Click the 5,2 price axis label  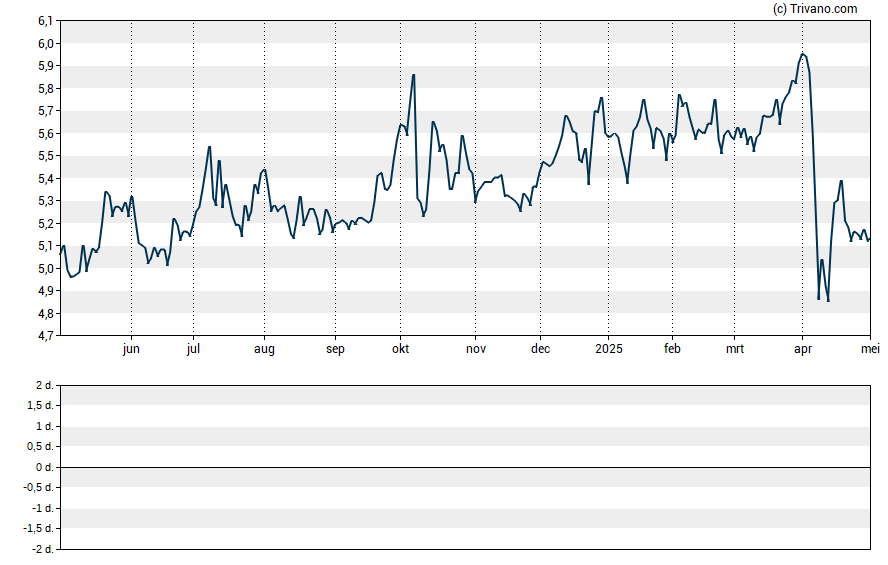[x=45, y=224]
